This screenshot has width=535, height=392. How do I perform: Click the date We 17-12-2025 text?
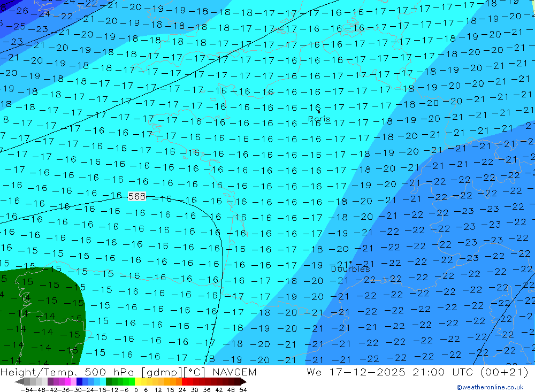point(356,372)
